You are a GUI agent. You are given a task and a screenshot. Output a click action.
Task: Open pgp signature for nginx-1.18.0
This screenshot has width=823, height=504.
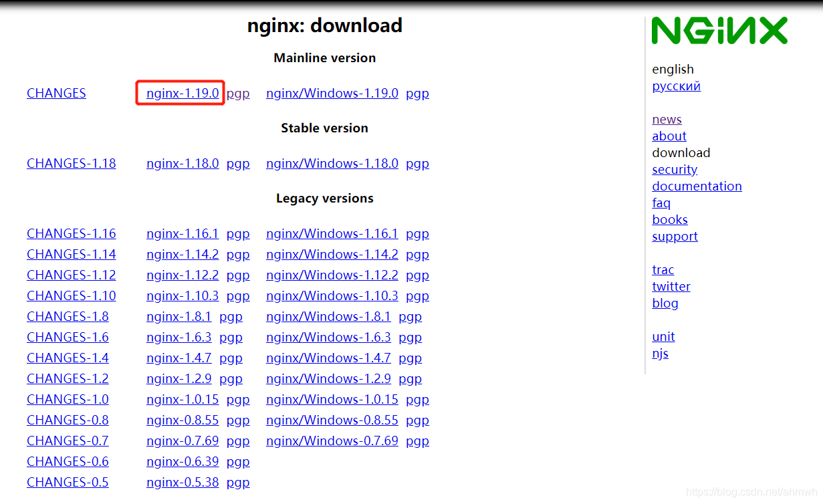click(x=238, y=164)
